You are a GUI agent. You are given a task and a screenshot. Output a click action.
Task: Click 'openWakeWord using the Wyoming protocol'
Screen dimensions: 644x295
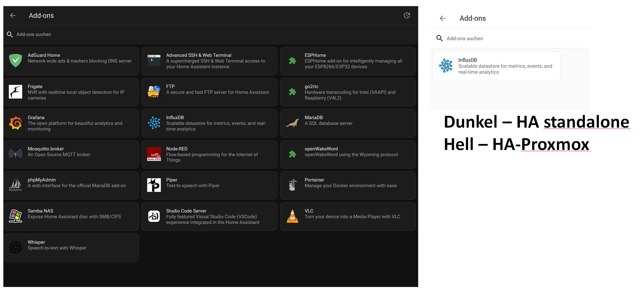[x=351, y=154]
